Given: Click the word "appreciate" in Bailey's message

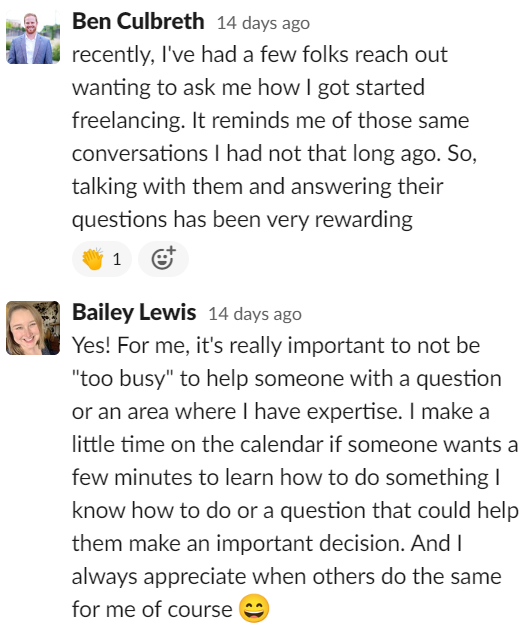Looking at the screenshot, I should pos(195,577).
